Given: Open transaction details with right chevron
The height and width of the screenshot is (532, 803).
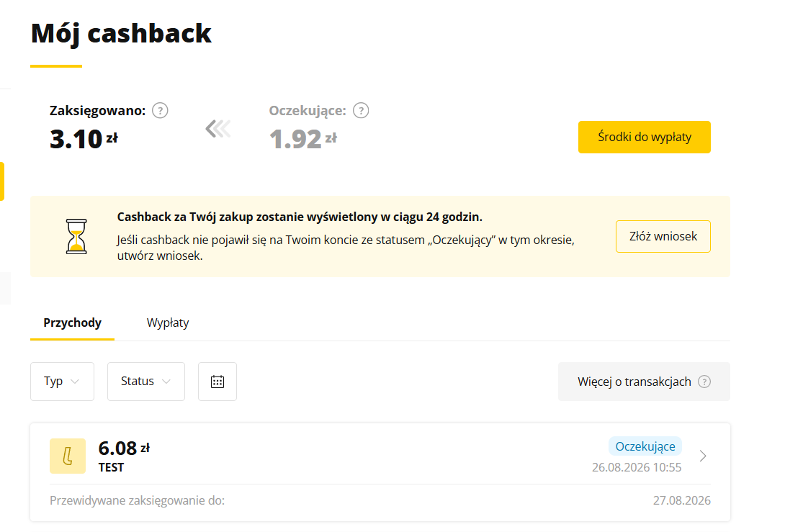Looking at the screenshot, I should click(x=703, y=456).
